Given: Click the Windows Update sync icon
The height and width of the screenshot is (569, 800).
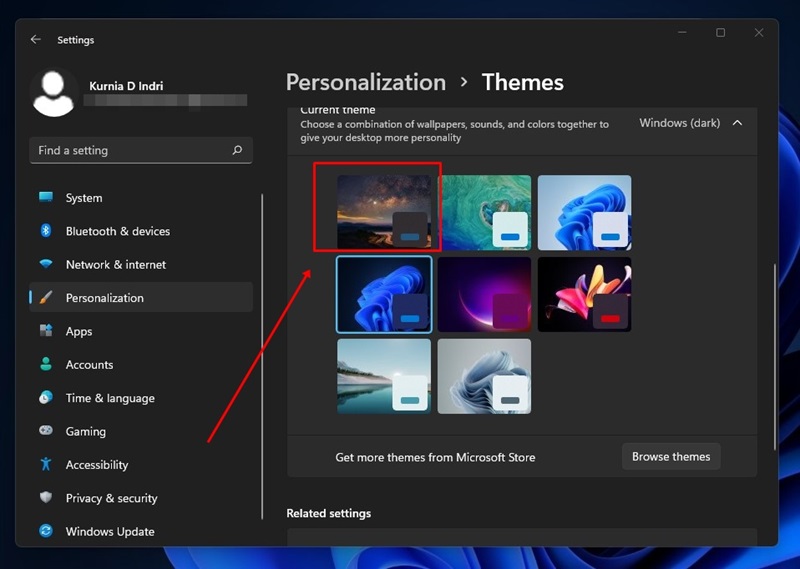Looking at the screenshot, I should [x=46, y=531].
